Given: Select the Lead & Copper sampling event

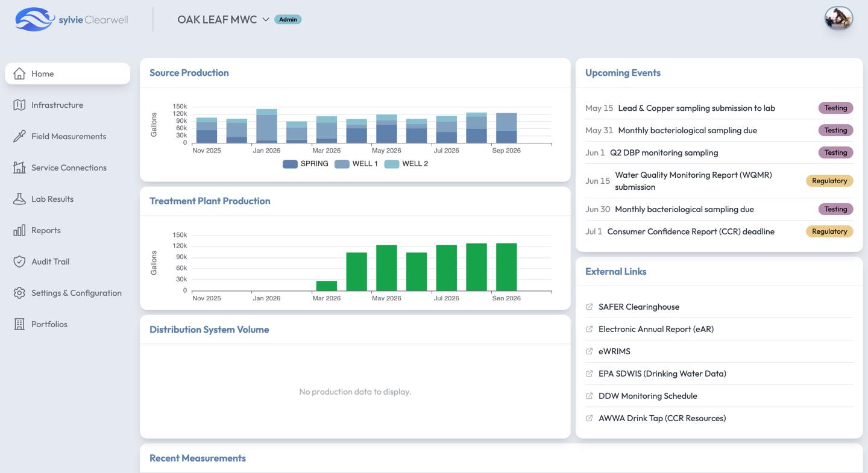Looking at the screenshot, I should pyautogui.click(x=697, y=108).
